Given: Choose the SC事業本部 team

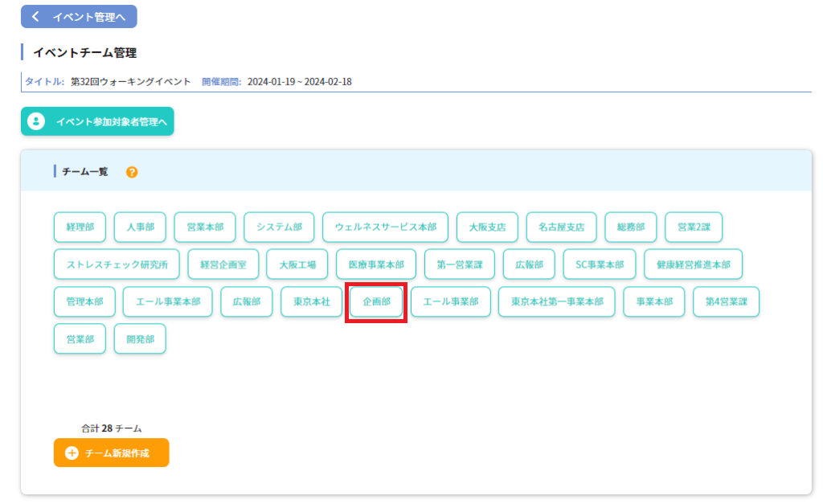Looking at the screenshot, I should [593, 264].
